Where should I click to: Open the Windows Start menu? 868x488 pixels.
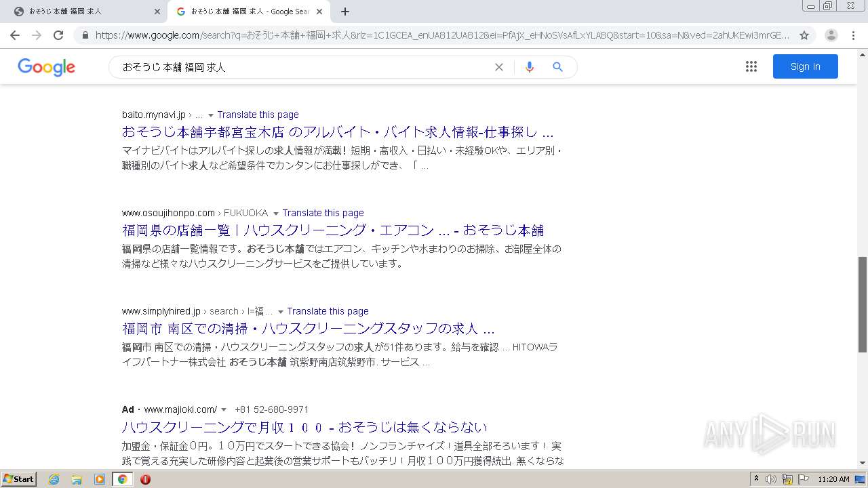tap(18, 479)
